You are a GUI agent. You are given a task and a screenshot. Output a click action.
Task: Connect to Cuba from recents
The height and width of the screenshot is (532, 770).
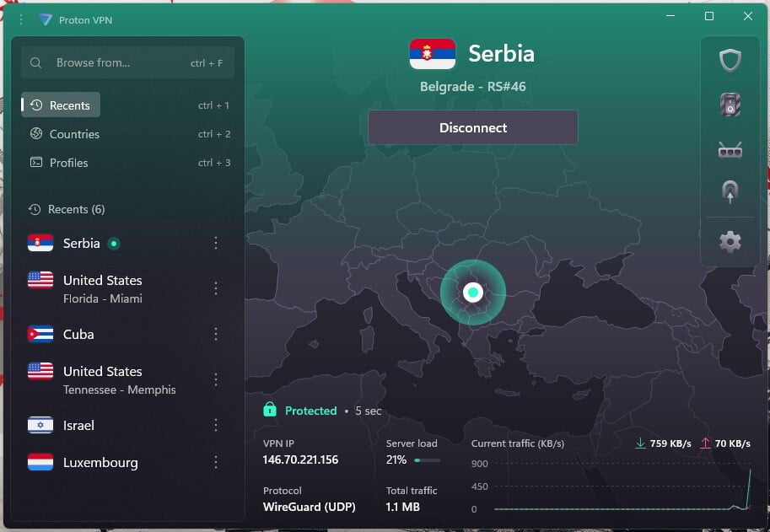tap(127, 334)
